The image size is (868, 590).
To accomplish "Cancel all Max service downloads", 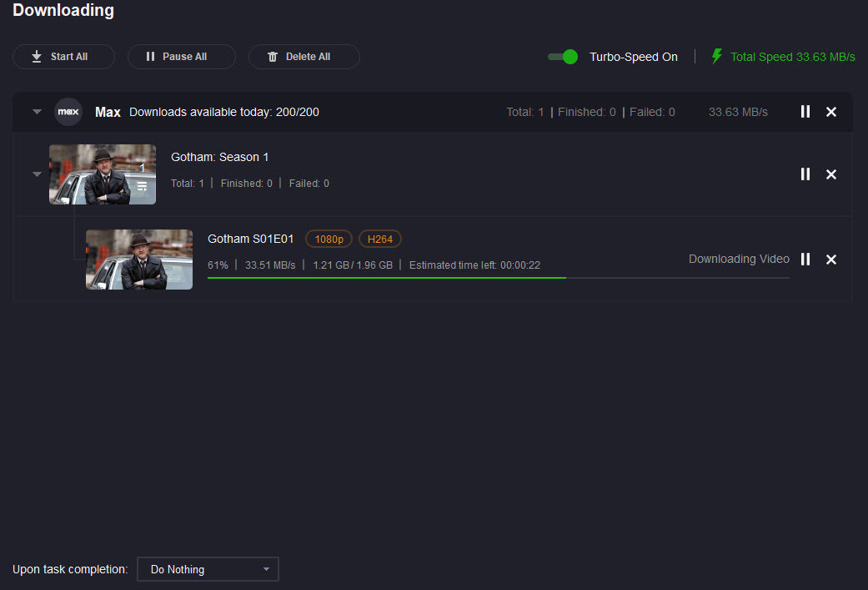I will [x=830, y=112].
